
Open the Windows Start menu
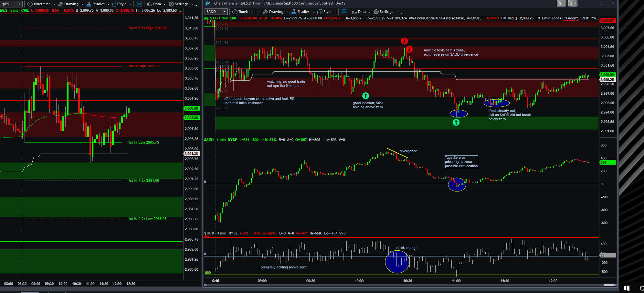coord(627,288)
